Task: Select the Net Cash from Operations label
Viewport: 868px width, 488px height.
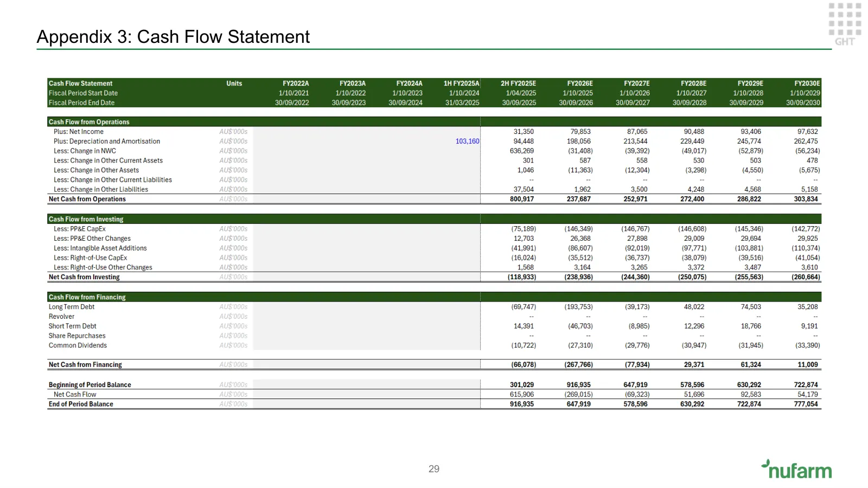Action: pyautogui.click(x=87, y=199)
